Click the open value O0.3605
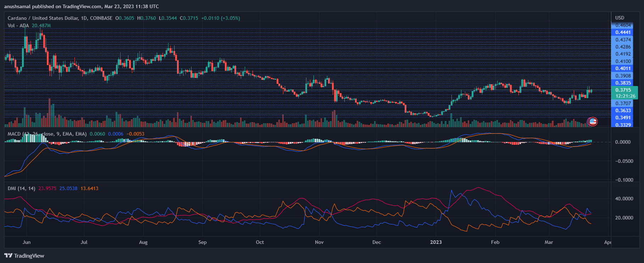Screen dimensions: 644x263 coord(125,18)
